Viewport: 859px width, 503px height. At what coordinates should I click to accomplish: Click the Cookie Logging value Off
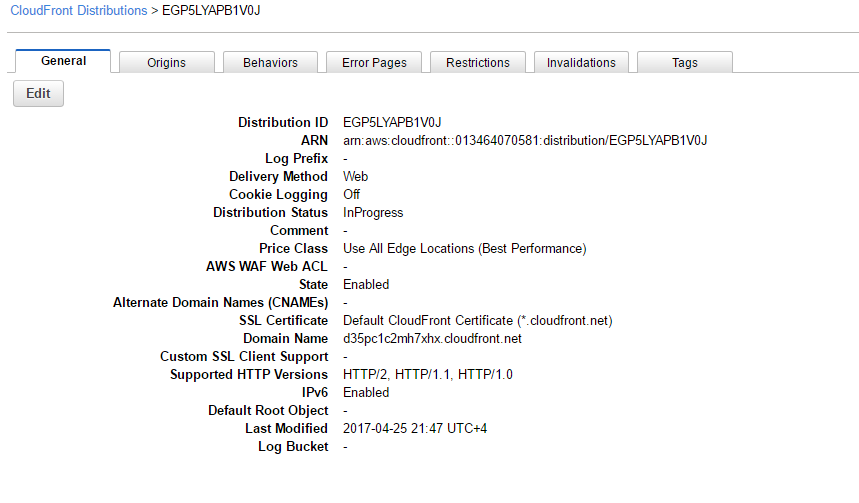[x=352, y=195]
